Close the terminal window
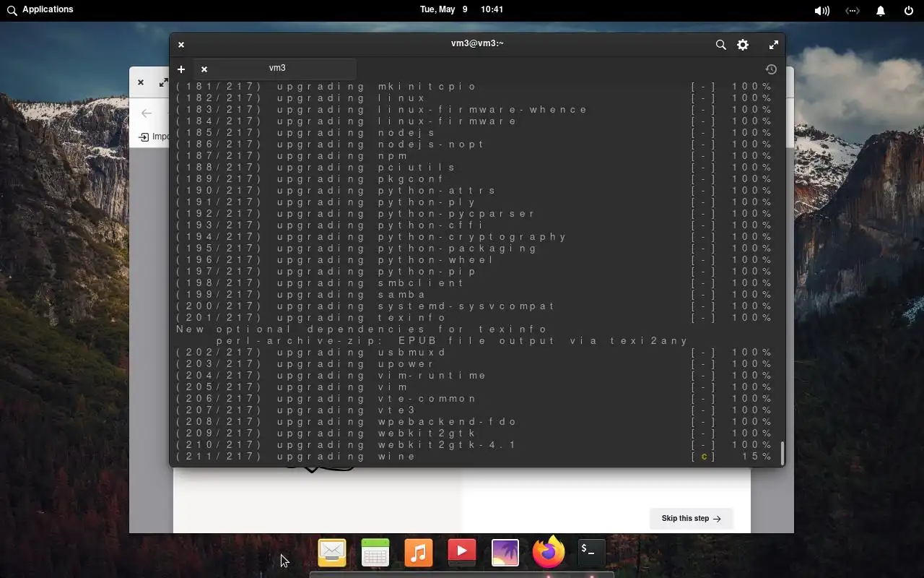The width and height of the screenshot is (924, 578). pos(181,45)
